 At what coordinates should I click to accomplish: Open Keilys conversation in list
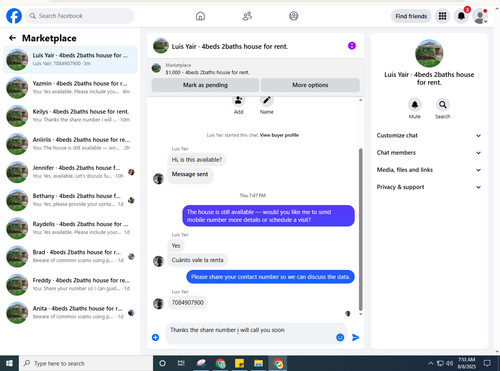click(x=70, y=116)
